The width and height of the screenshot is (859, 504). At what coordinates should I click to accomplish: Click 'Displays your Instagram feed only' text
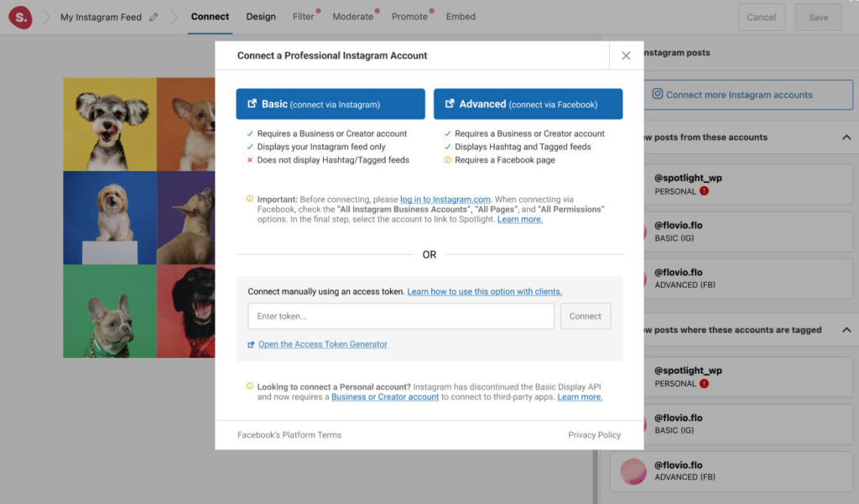[x=321, y=147]
